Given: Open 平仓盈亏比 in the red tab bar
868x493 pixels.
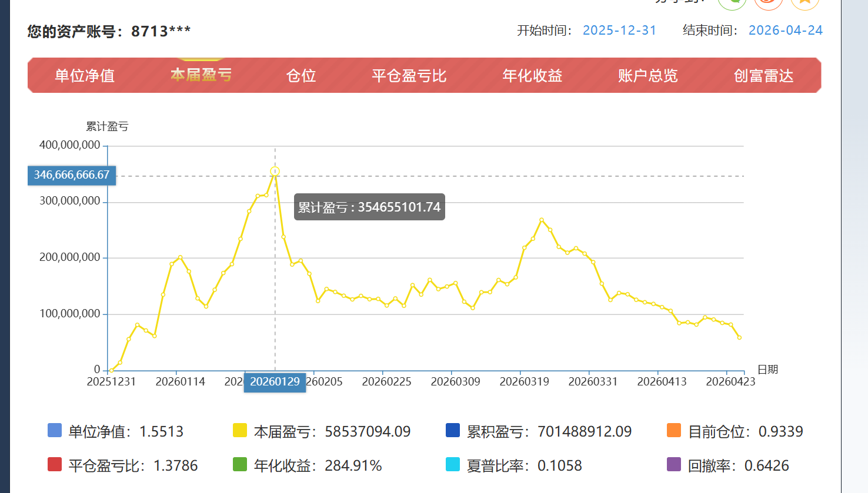Looking at the screenshot, I should pos(409,76).
